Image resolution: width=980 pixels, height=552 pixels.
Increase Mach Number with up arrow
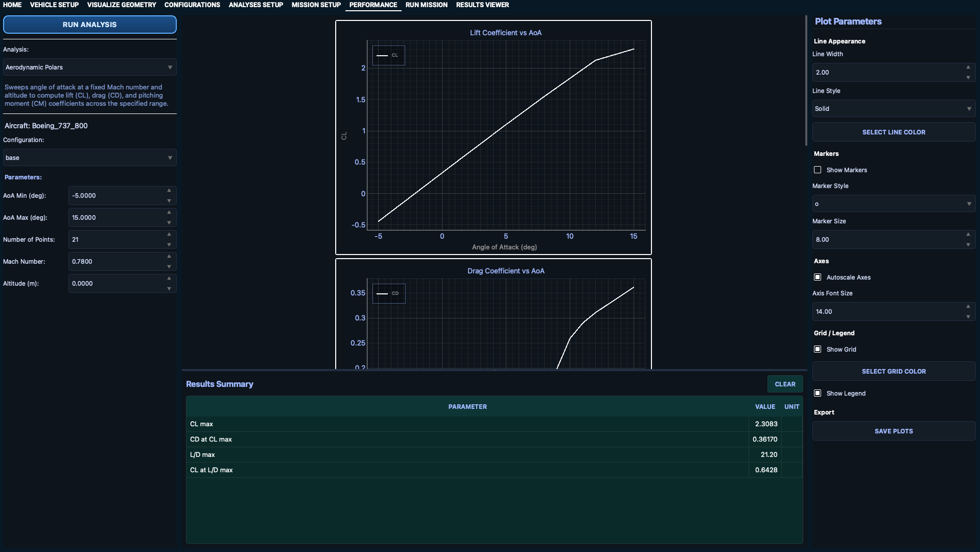click(x=169, y=257)
